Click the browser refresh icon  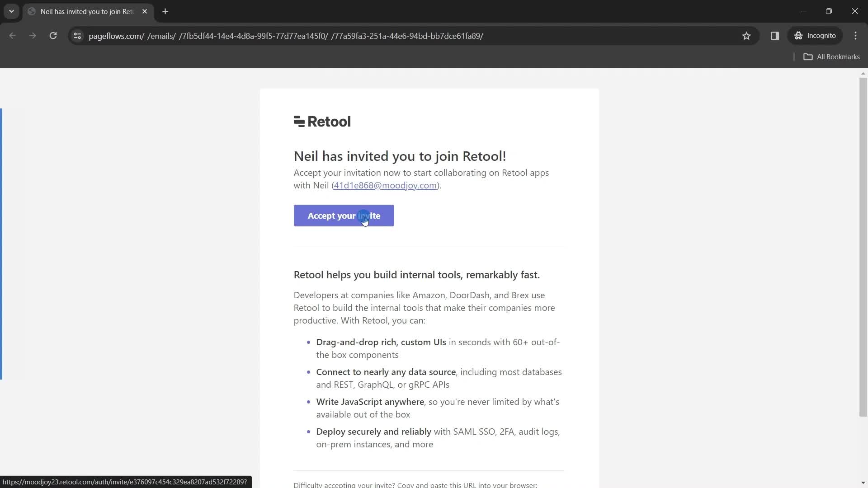(x=53, y=36)
